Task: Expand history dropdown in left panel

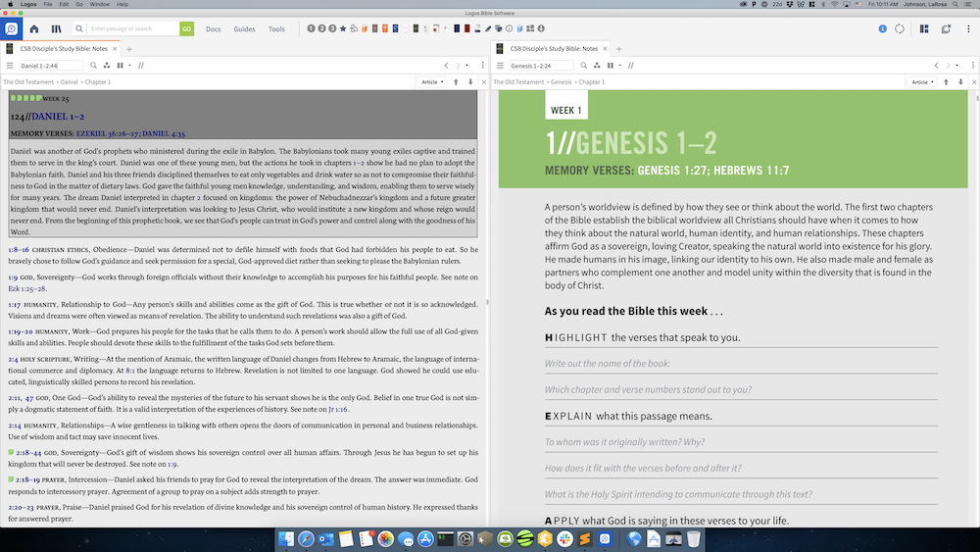Action: click(466, 66)
